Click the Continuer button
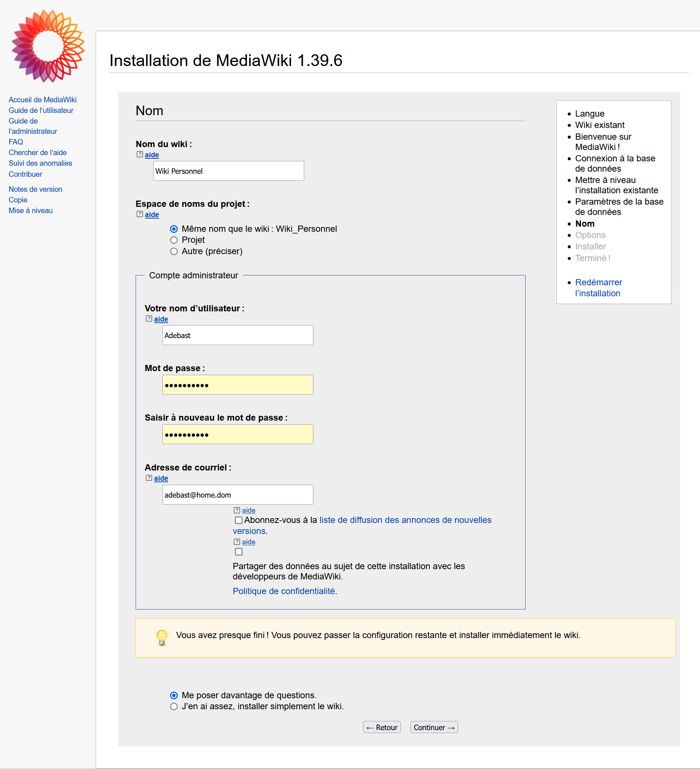Image resolution: width=700 pixels, height=769 pixels. 434,728
